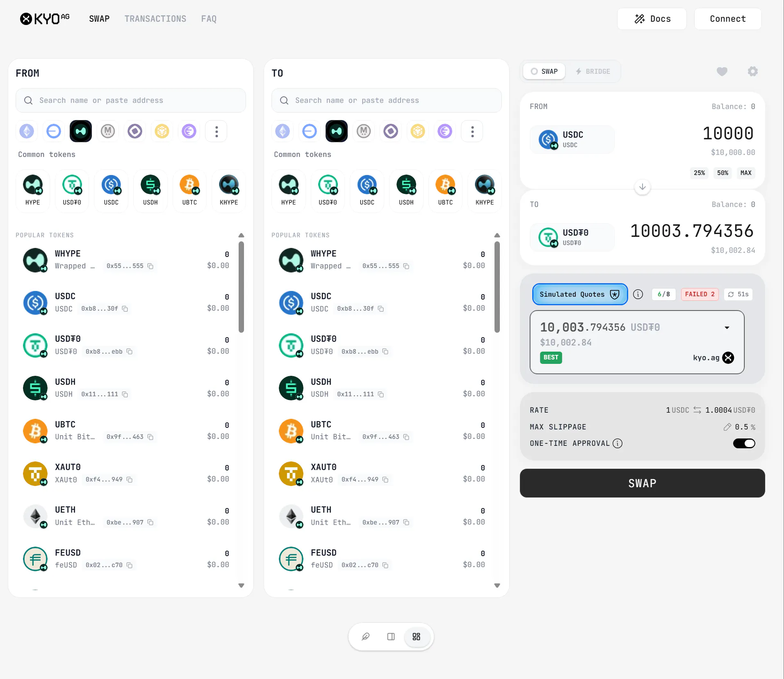
Task: Select BNB chain icon in TO panel
Action: click(418, 131)
